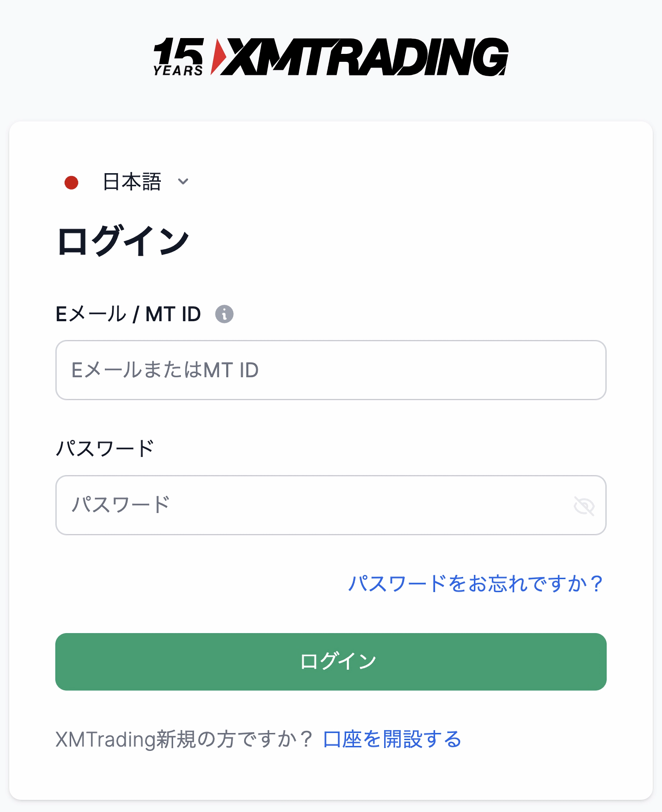Image resolution: width=662 pixels, height=812 pixels.
Task: Expand the language chevron next to 日本語
Action: [x=183, y=182]
